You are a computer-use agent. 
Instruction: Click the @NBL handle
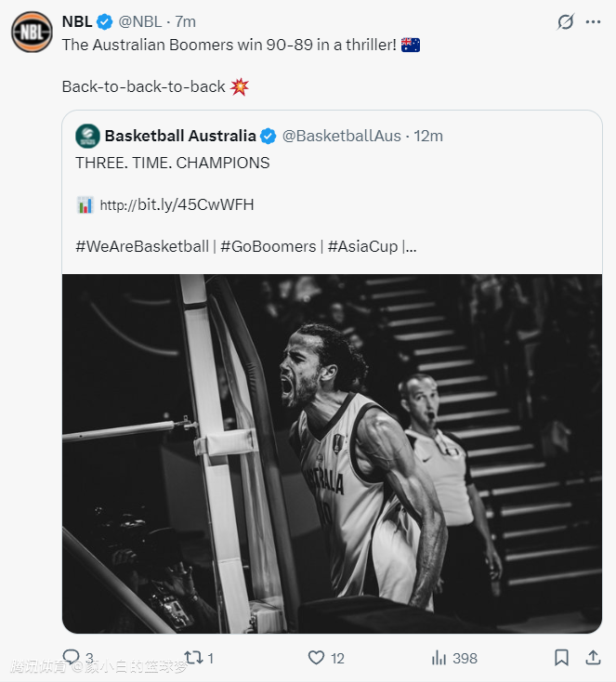(140, 21)
